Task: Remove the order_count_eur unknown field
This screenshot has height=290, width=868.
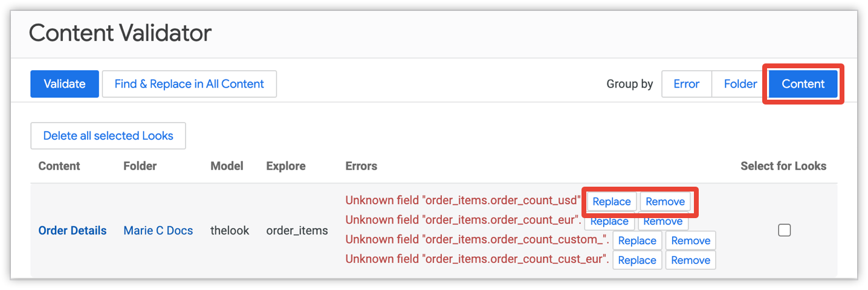Action: tap(663, 222)
